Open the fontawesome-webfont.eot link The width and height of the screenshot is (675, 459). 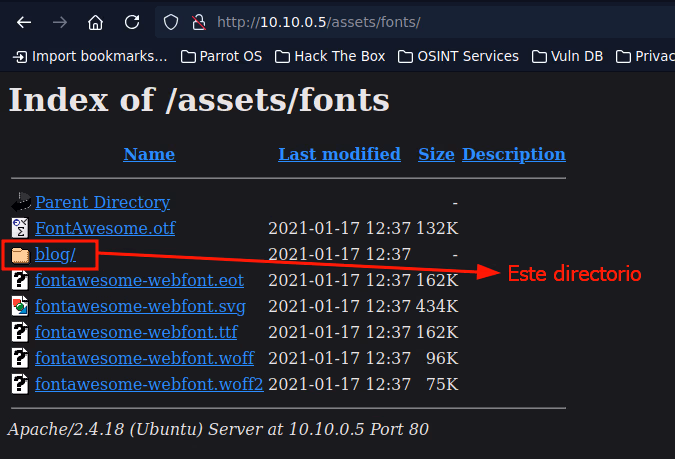(x=139, y=280)
